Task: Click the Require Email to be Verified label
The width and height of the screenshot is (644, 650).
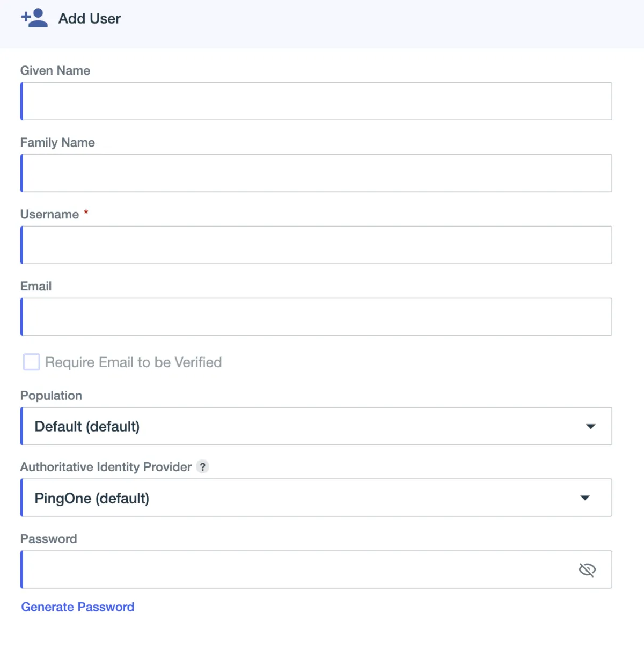Action: pos(133,362)
